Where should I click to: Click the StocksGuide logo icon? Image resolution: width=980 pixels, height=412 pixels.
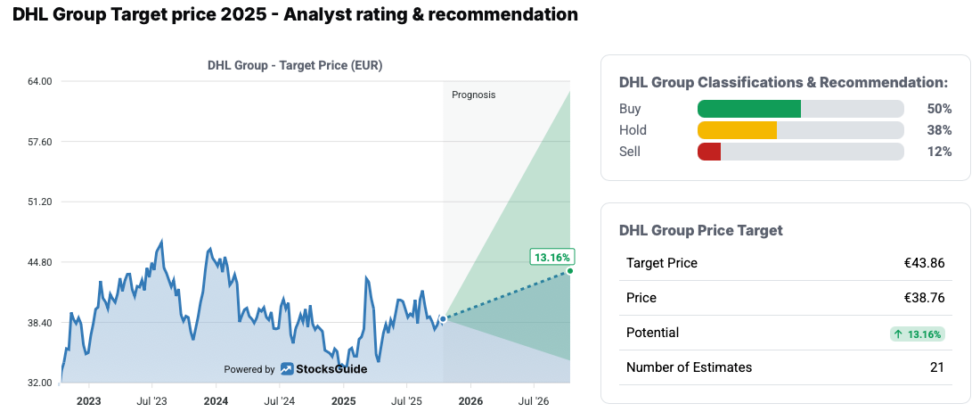(287, 369)
